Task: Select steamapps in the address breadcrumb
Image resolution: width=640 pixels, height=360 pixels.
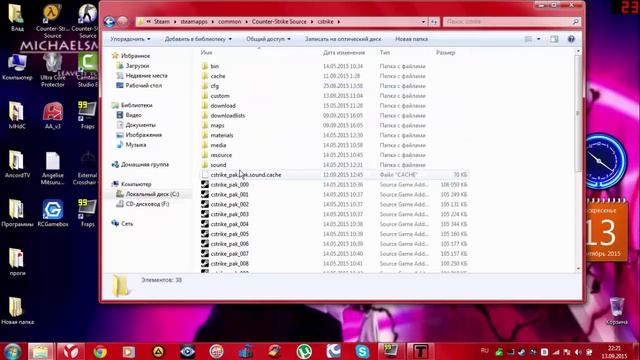Action: pyautogui.click(x=194, y=22)
